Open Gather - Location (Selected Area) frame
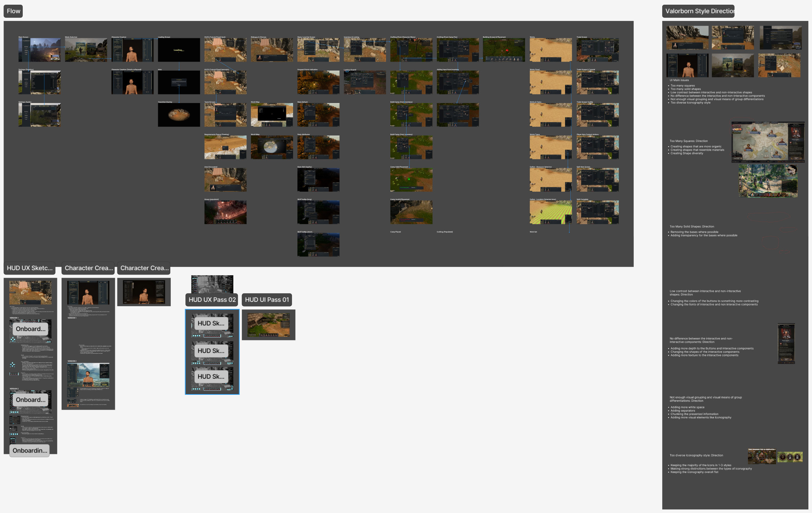 [x=551, y=212]
